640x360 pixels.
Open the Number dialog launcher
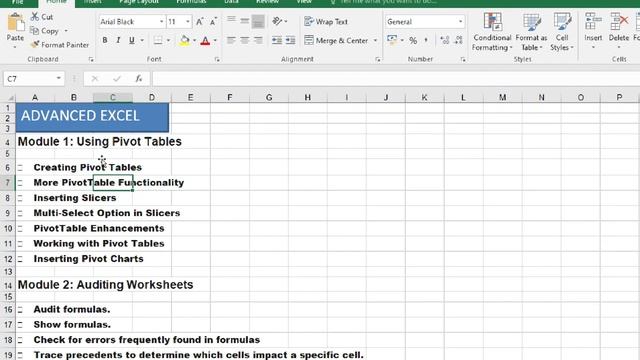(x=462, y=60)
